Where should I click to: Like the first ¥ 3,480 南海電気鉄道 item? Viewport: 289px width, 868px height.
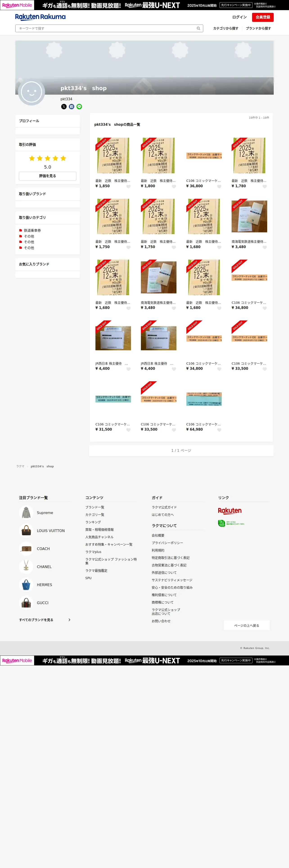265,247
